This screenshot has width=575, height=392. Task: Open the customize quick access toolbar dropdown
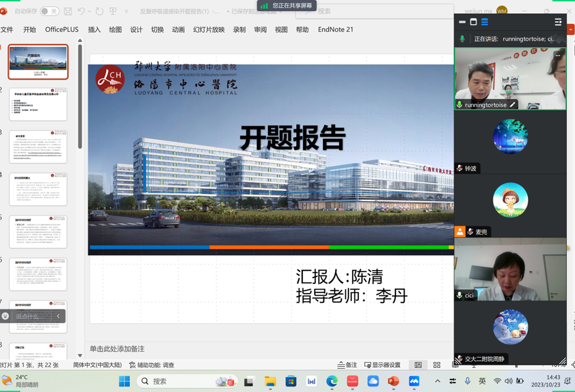pyautogui.click(x=127, y=11)
